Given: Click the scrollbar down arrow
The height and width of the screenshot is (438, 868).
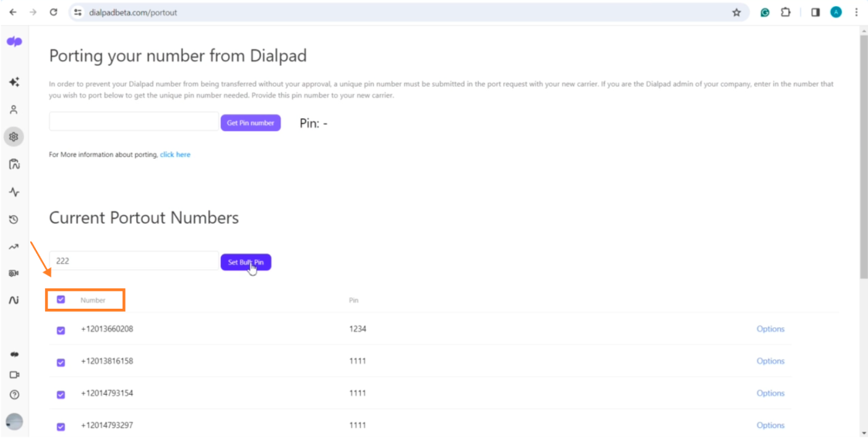Looking at the screenshot, I should pos(863,432).
